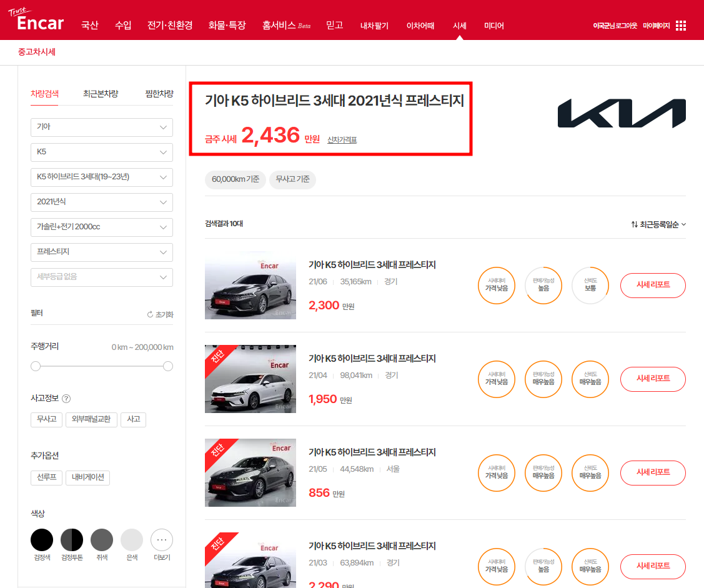Click 가격낮음 badge for 63,894km car
This screenshot has height=588, width=704.
point(497,567)
